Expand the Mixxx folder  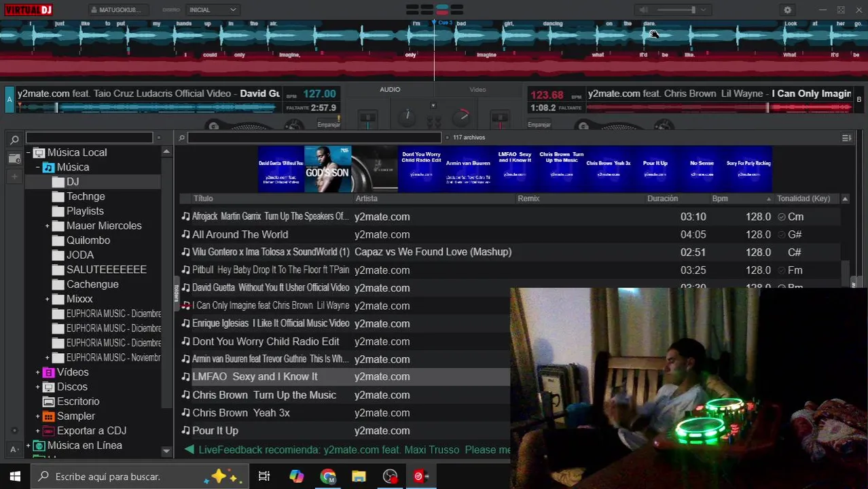click(x=47, y=300)
